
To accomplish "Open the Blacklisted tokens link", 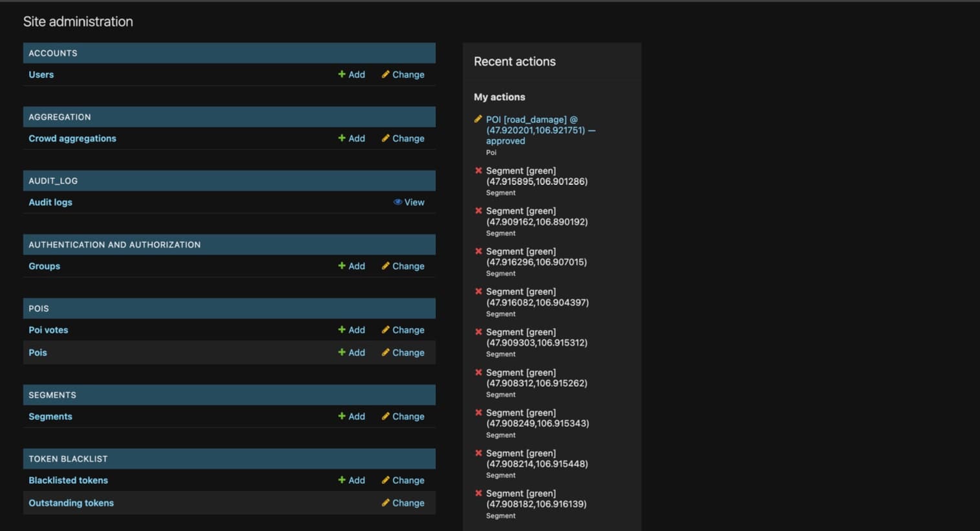I will point(69,480).
